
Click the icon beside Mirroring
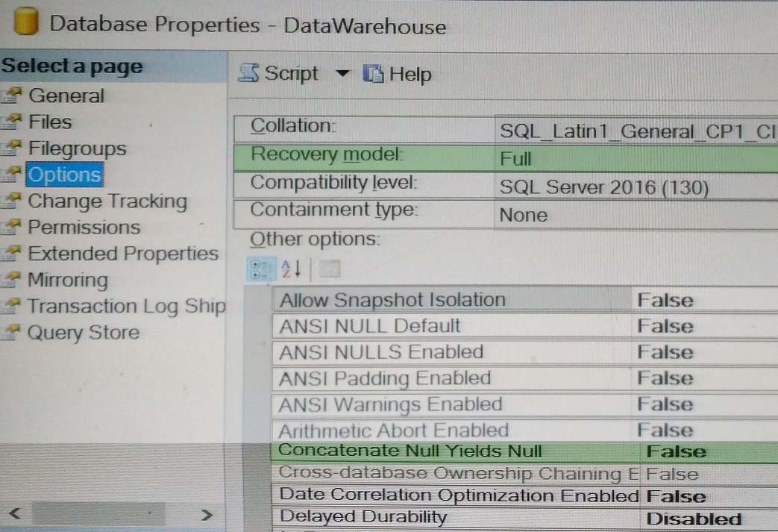pos(12,279)
